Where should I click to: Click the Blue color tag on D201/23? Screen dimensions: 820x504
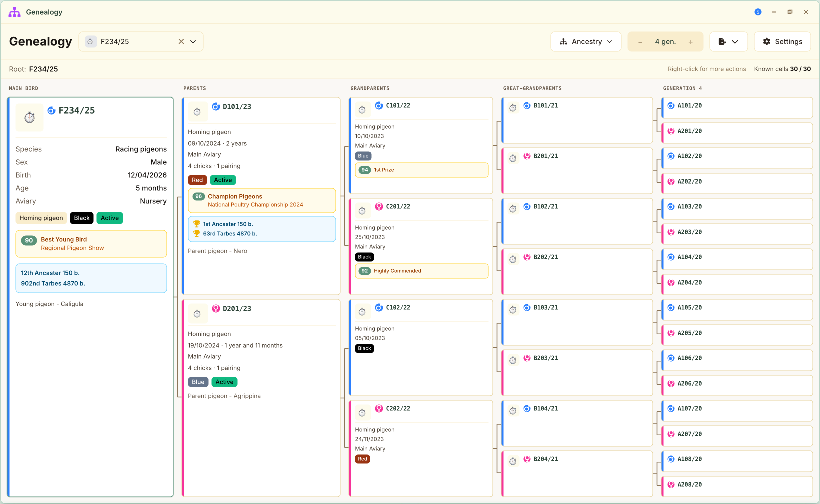(x=198, y=382)
